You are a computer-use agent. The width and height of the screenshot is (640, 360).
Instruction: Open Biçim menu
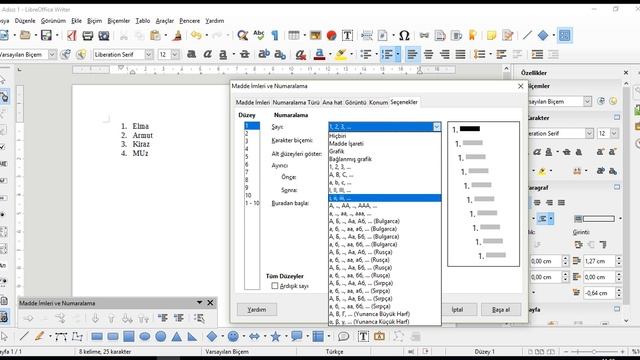94,21
